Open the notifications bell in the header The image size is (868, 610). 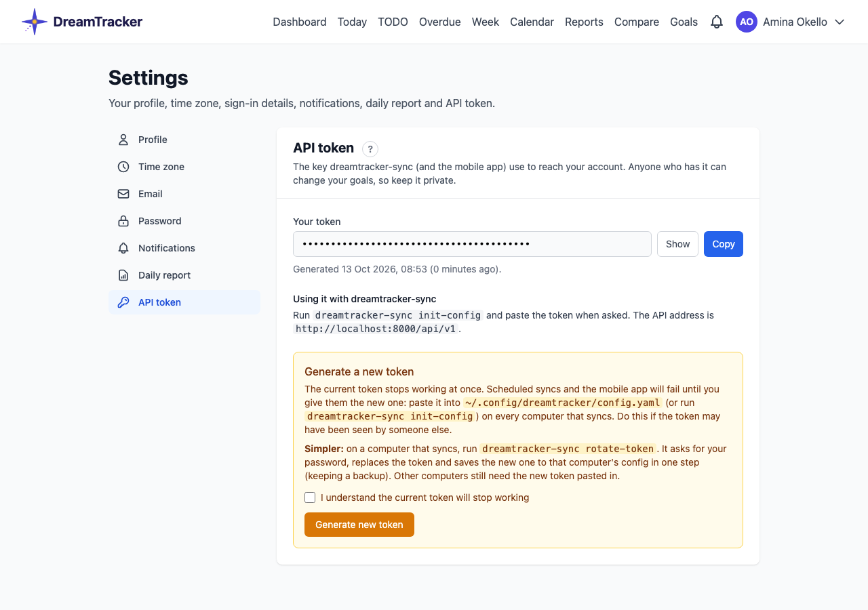point(717,22)
